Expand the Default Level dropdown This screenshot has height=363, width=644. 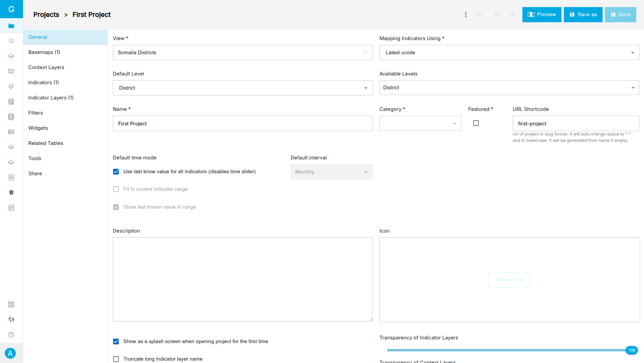pyautogui.click(x=243, y=88)
